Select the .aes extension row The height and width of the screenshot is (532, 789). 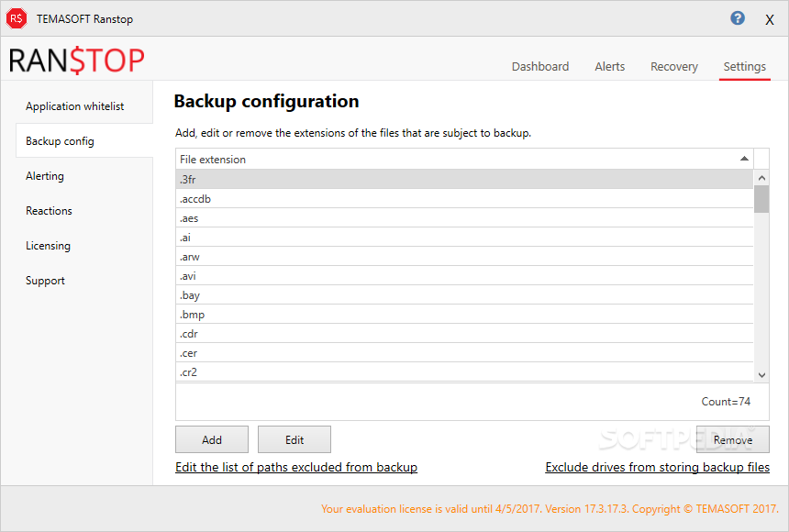(464, 218)
